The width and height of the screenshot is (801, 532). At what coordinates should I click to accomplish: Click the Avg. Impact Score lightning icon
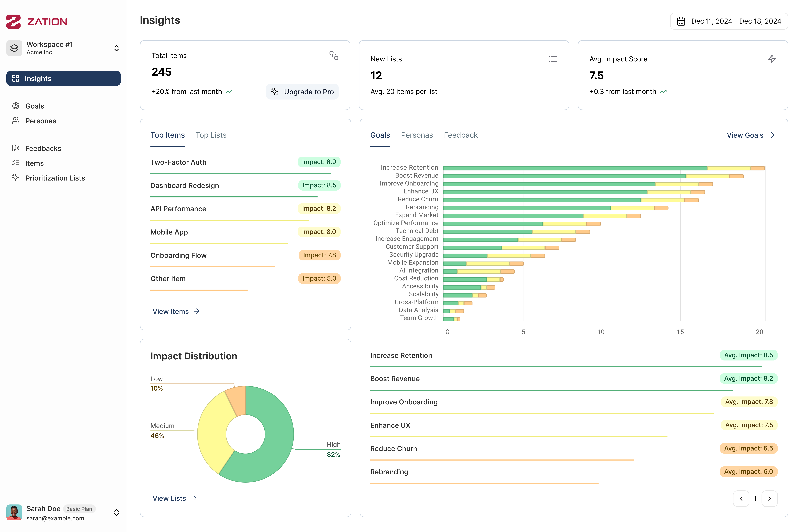(772, 59)
